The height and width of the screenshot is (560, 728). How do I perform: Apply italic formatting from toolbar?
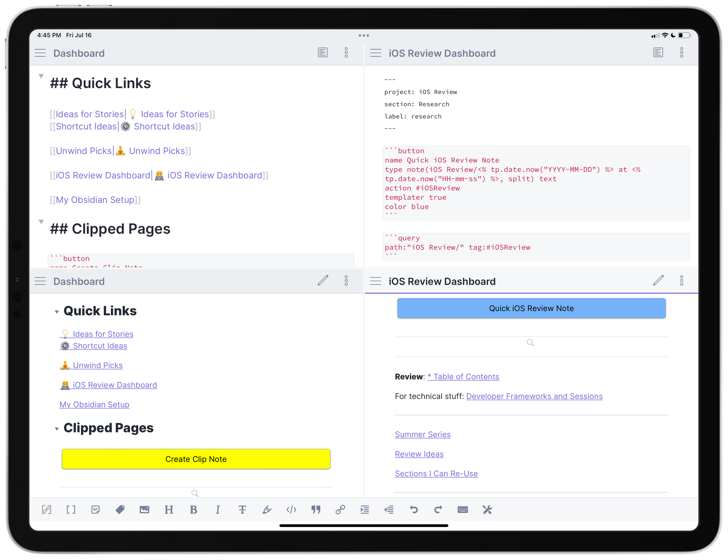218,510
